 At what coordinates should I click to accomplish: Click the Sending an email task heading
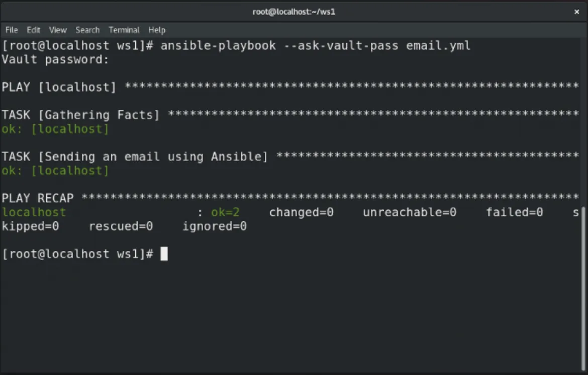click(133, 156)
